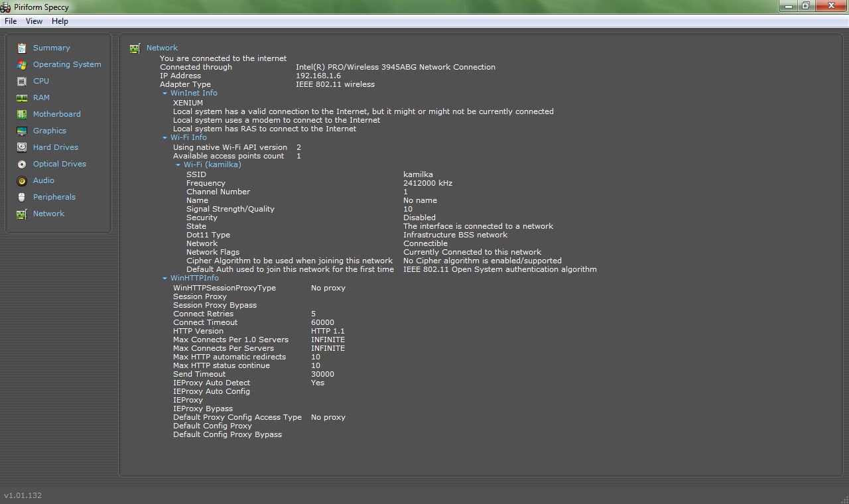Viewport: 849px width, 504px height.
Task: Click the Intel PRO/Wireless 3945ABG adapter name
Action: click(x=395, y=67)
